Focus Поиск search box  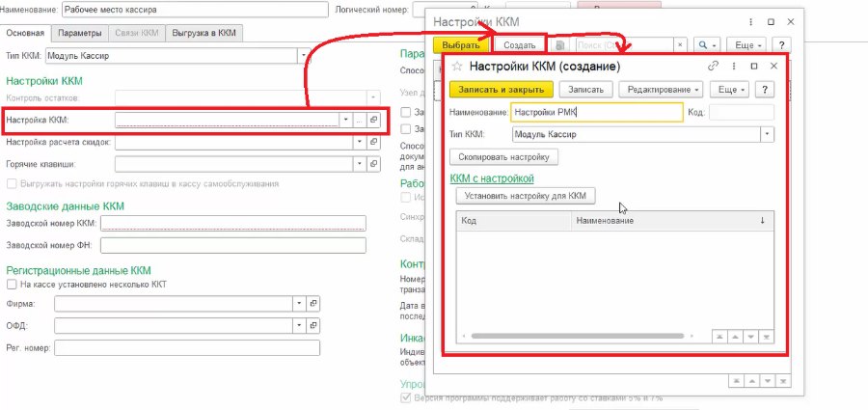coord(624,45)
